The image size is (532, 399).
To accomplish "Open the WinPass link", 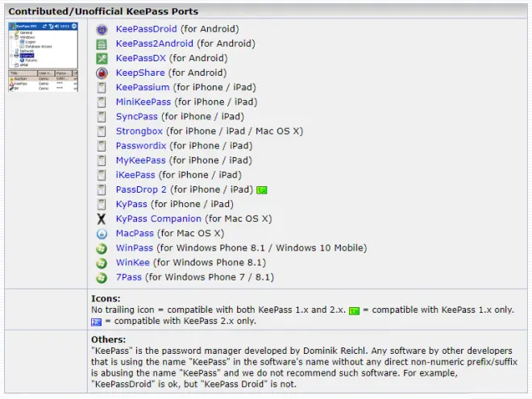I will 135,247.
